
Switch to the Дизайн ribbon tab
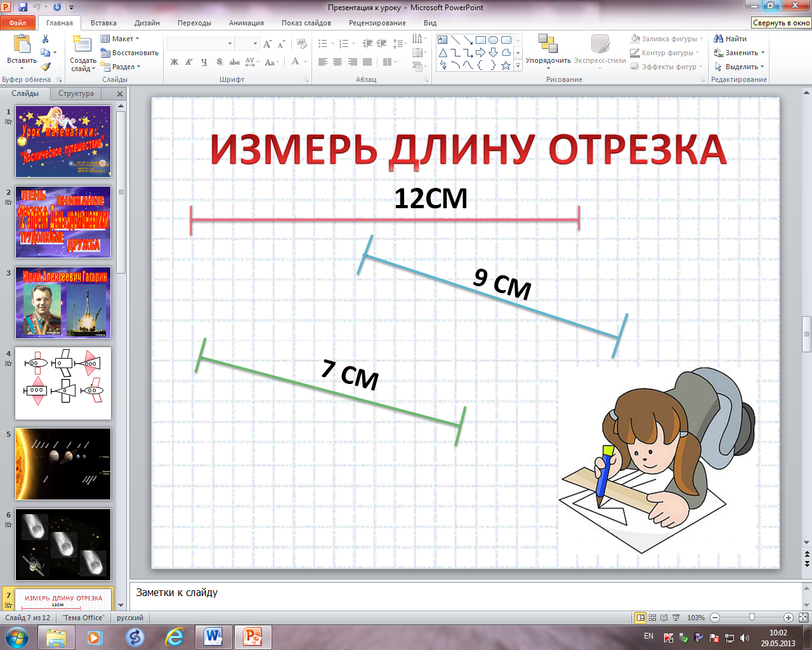tap(147, 23)
